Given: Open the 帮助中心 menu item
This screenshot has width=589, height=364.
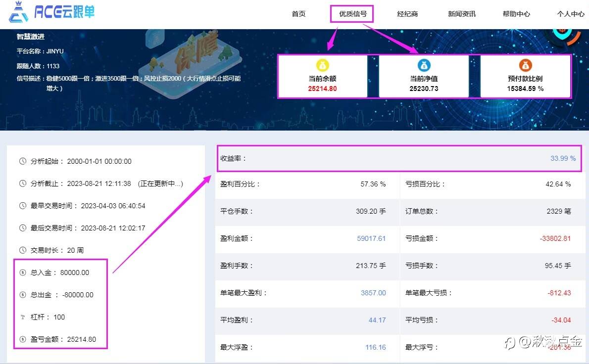Looking at the screenshot, I should (x=516, y=14).
